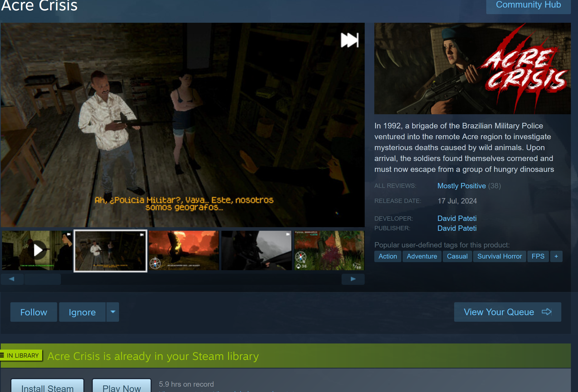Viewport: 578px width, 392px height.
Task: Select the FPS tag
Action: coord(538,256)
